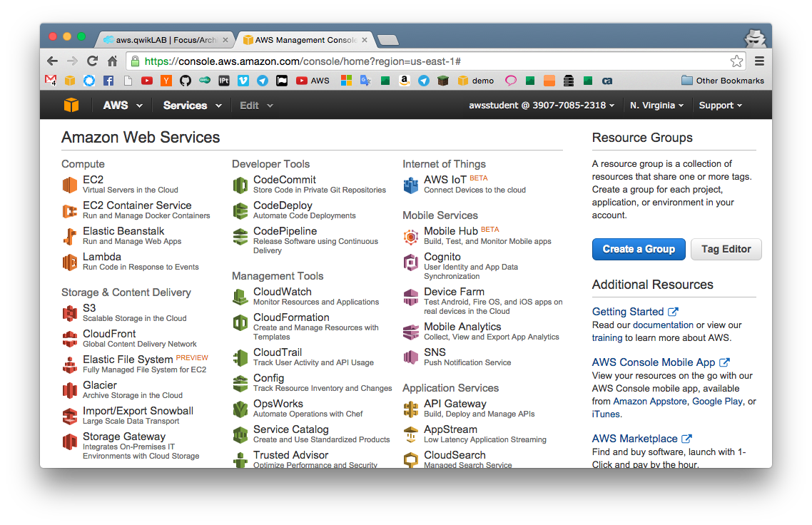812x525 pixels.
Task: Open the Config service icon
Action: point(240,383)
